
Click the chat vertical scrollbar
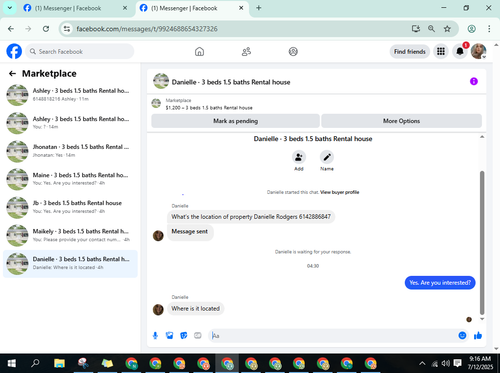[x=482, y=243]
